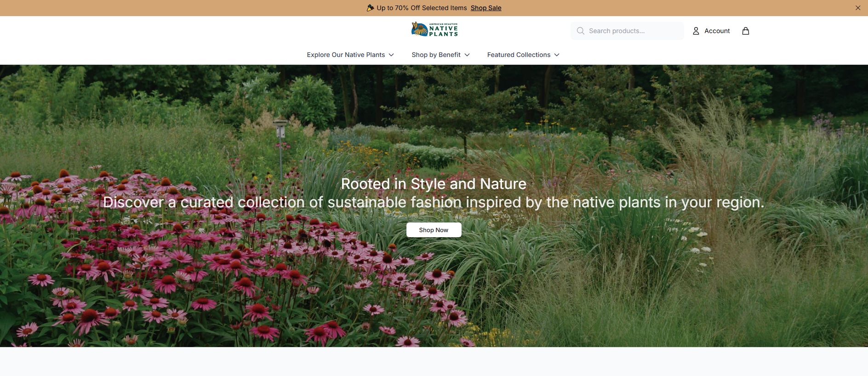Open the Explore Our Native Plants menu
868x376 pixels.
point(350,55)
